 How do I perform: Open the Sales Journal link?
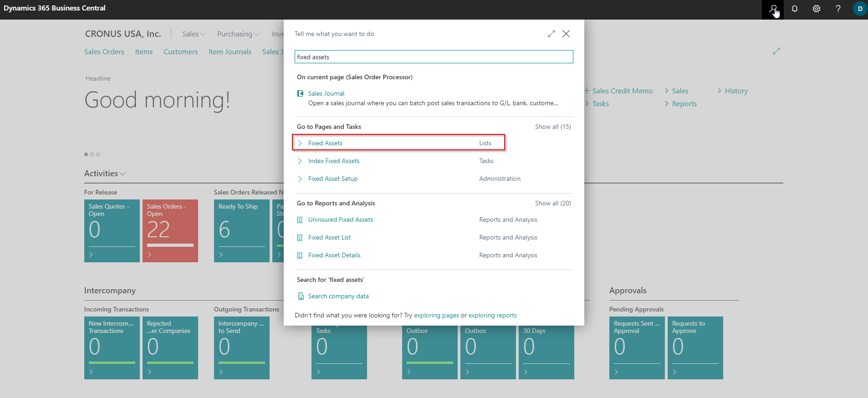[326, 93]
